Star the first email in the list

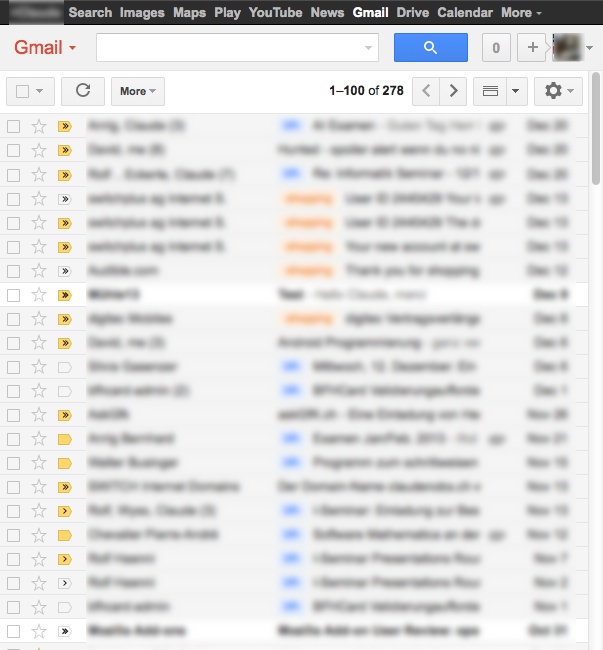coord(39,126)
